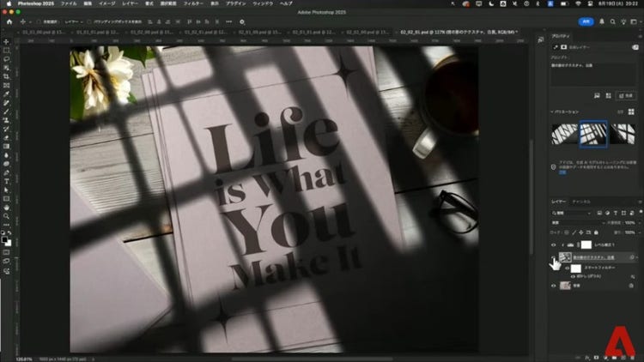Screen dimensions: 644x362
Task: Select the Rectangular Marquee tool
Action: 7,51
